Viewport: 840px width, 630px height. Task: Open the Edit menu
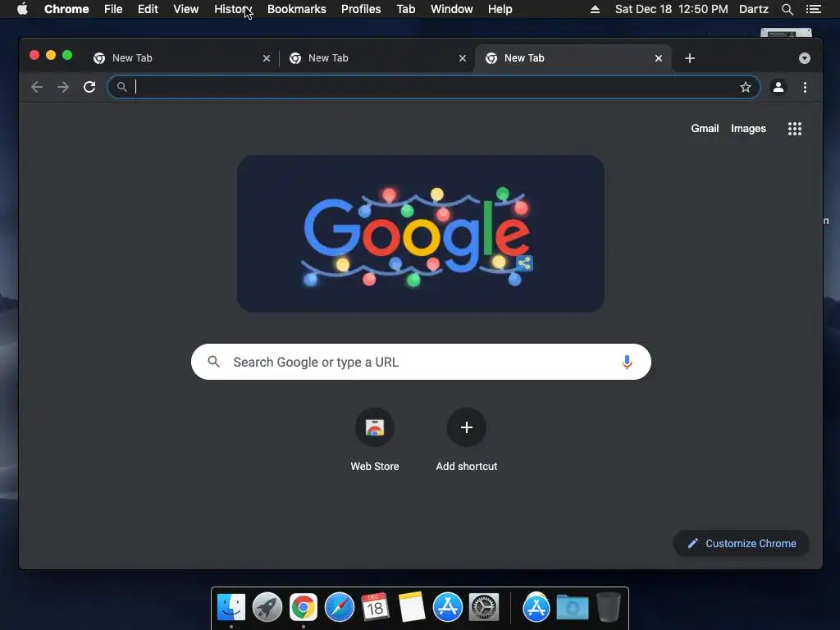148,9
